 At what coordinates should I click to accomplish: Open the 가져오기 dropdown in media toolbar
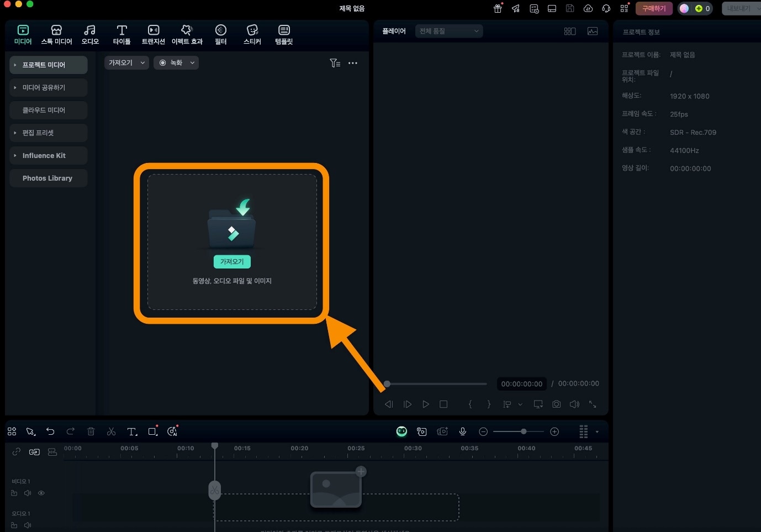tap(126, 63)
